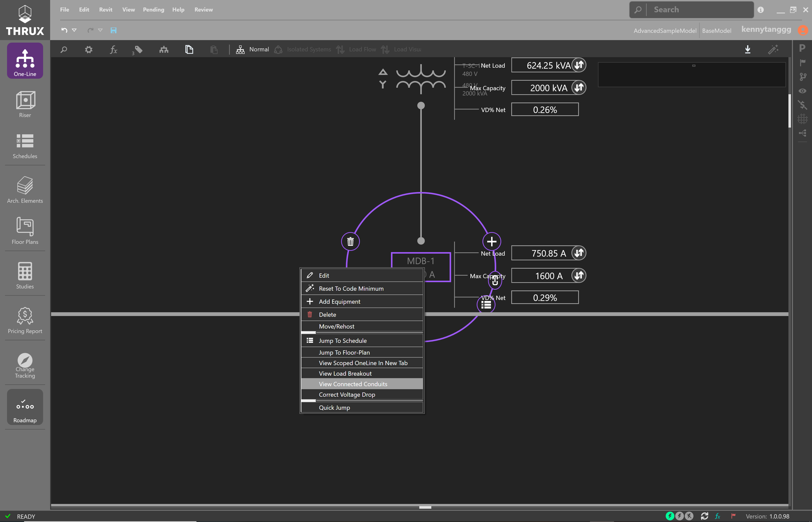The height and width of the screenshot is (522, 812).
Task: Click the magnifier search tool in toolbar
Action: (x=64, y=49)
